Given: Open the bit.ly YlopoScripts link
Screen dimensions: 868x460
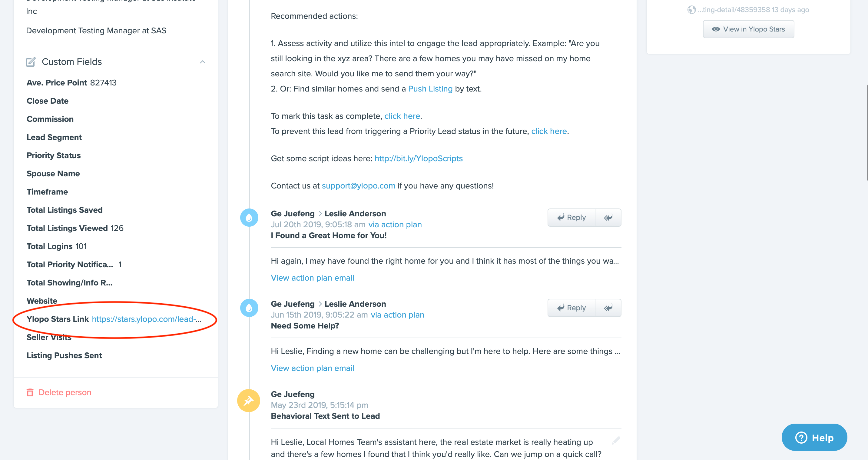Looking at the screenshot, I should (418, 158).
